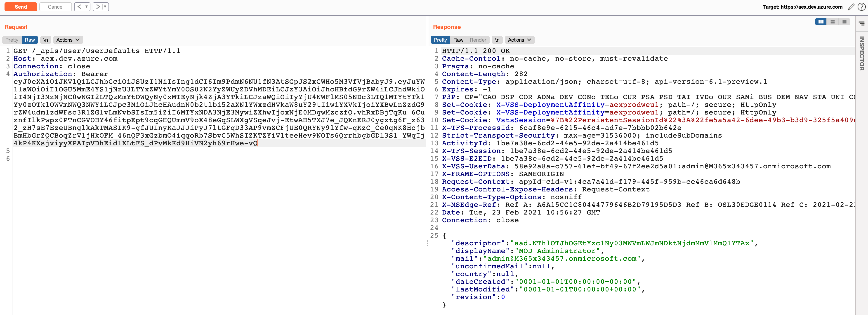Switch to top-bottom stacked layout icon

833,22
